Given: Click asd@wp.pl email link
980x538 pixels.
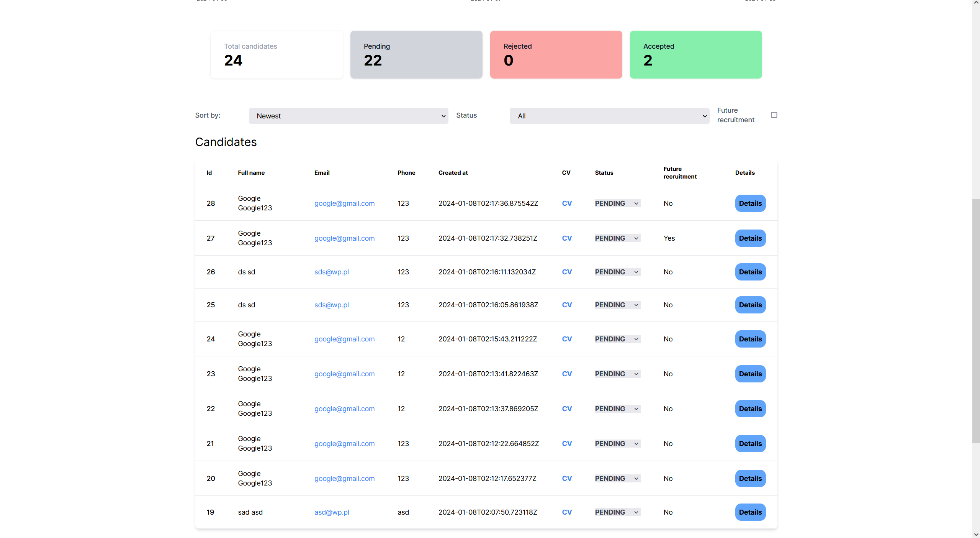Looking at the screenshot, I should click(x=331, y=512).
